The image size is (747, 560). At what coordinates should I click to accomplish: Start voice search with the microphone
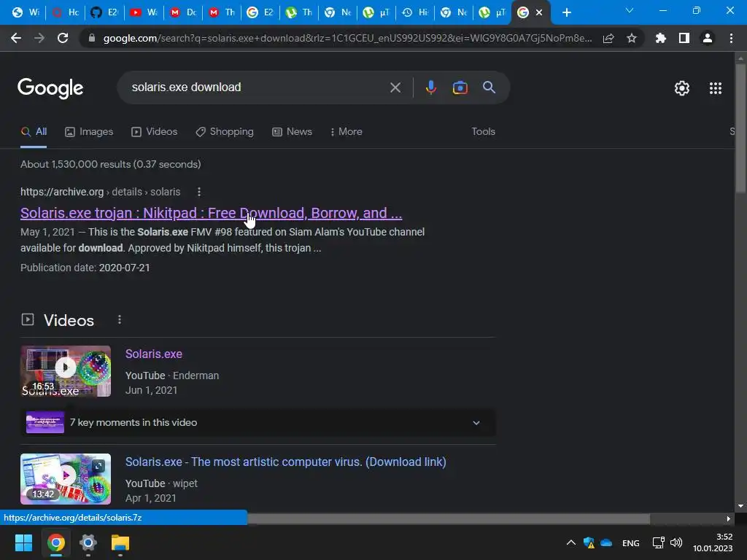coord(430,87)
